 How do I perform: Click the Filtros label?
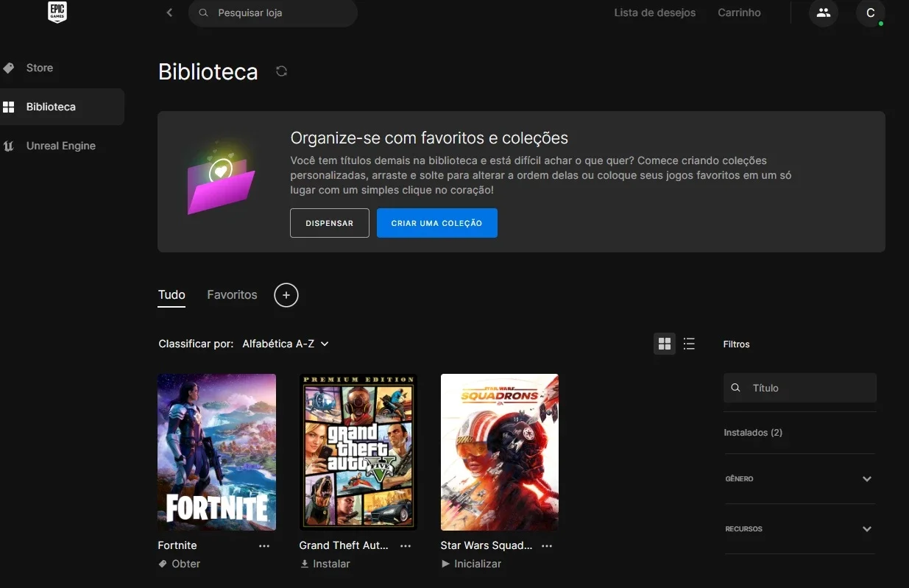[737, 344]
